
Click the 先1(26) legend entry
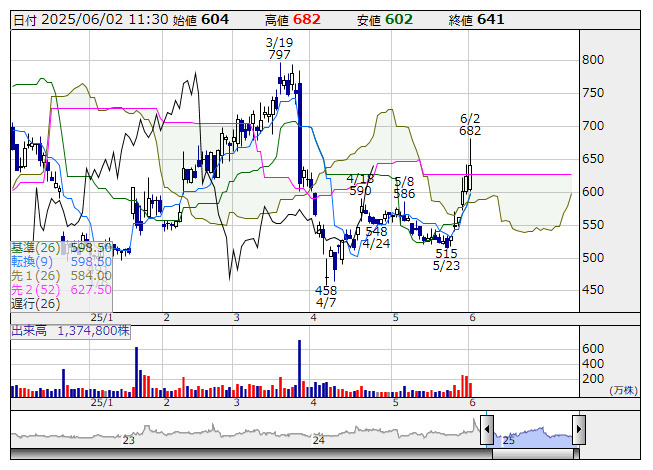pyautogui.click(x=61, y=276)
